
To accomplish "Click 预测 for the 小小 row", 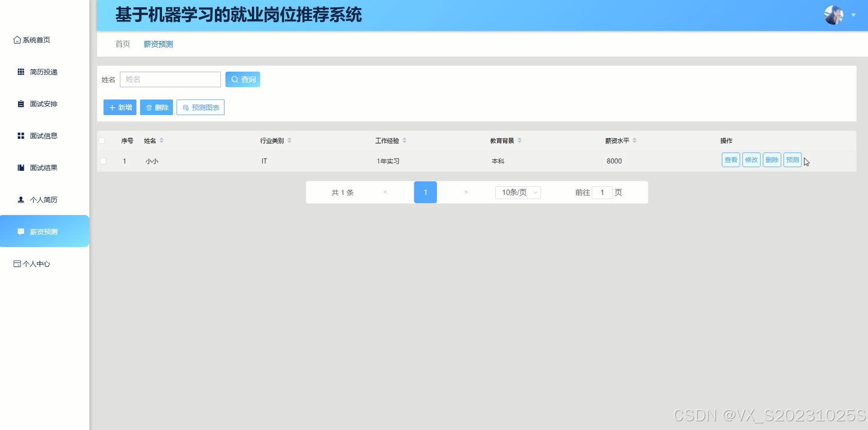I will coord(792,160).
